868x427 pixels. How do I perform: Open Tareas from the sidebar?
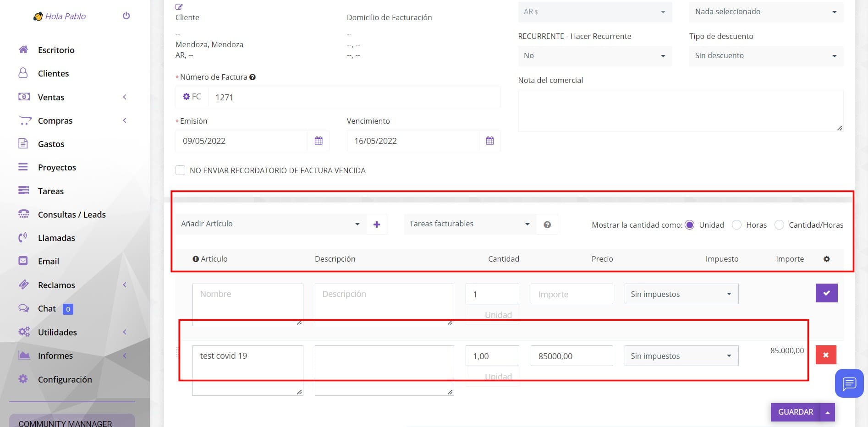click(x=50, y=191)
